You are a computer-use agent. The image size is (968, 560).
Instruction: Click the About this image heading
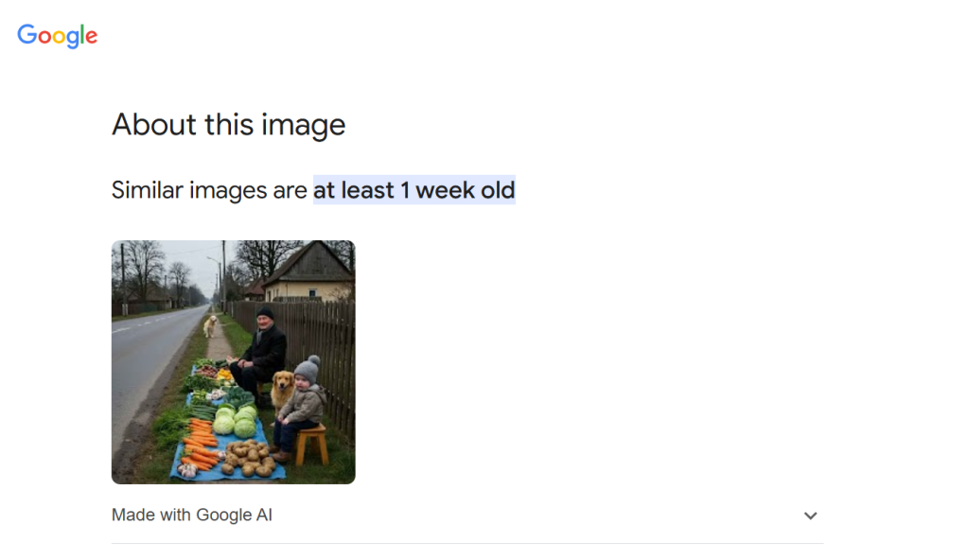pos(228,125)
